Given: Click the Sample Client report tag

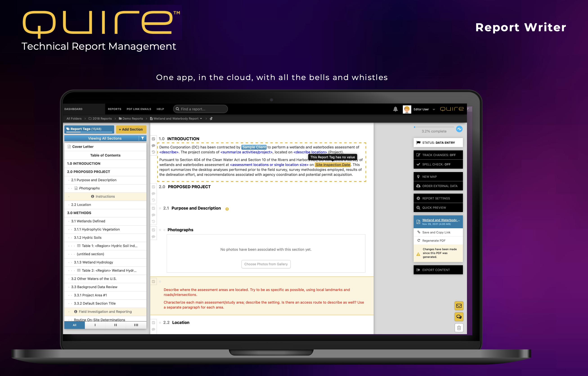Looking at the screenshot, I should [x=254, y=147].
